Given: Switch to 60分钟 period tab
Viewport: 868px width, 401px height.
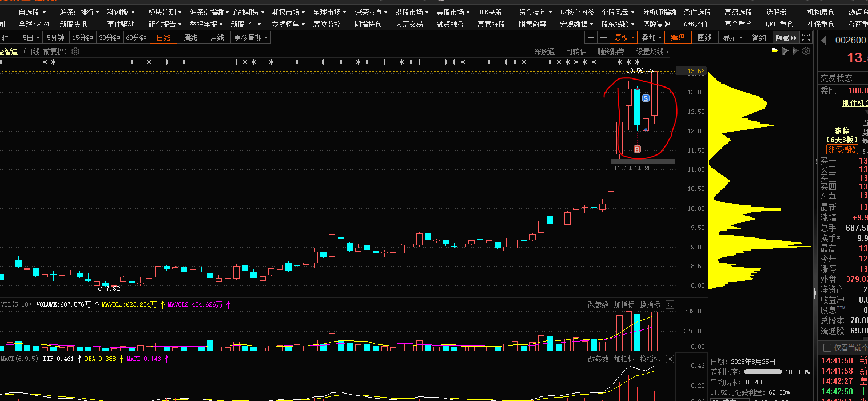Looking at the screenshot, I should (137, 38).
